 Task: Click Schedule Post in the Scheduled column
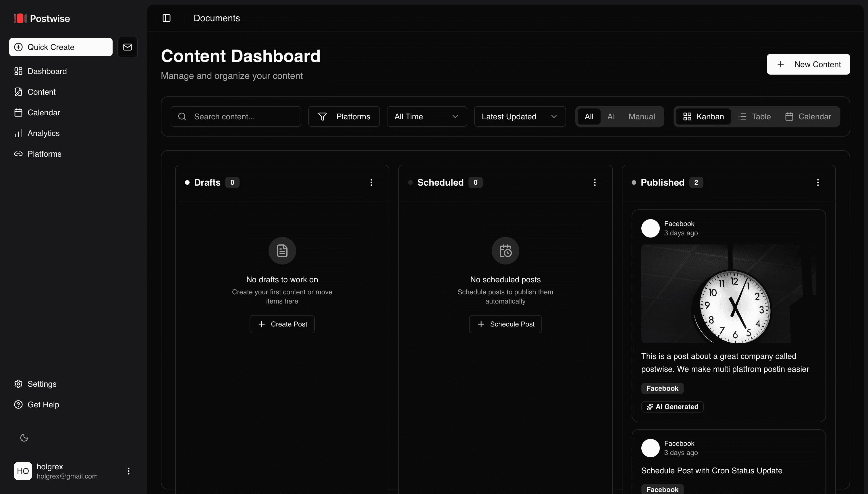(x=505, y=324)
